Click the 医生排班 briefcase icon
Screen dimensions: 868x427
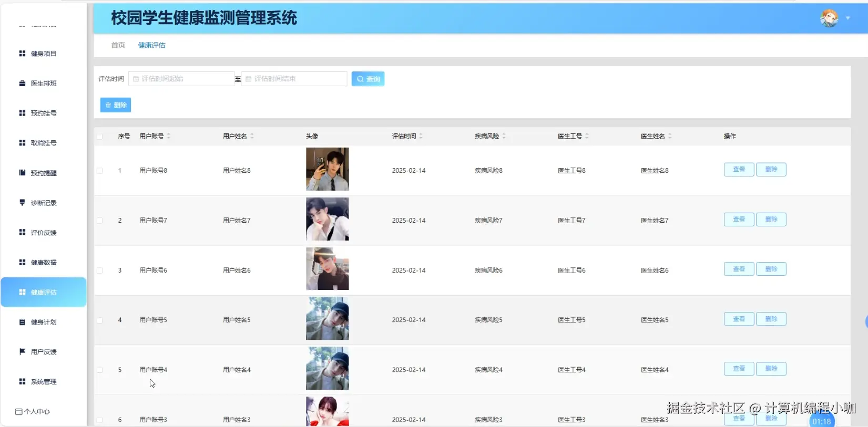click(x=22, y=84)
